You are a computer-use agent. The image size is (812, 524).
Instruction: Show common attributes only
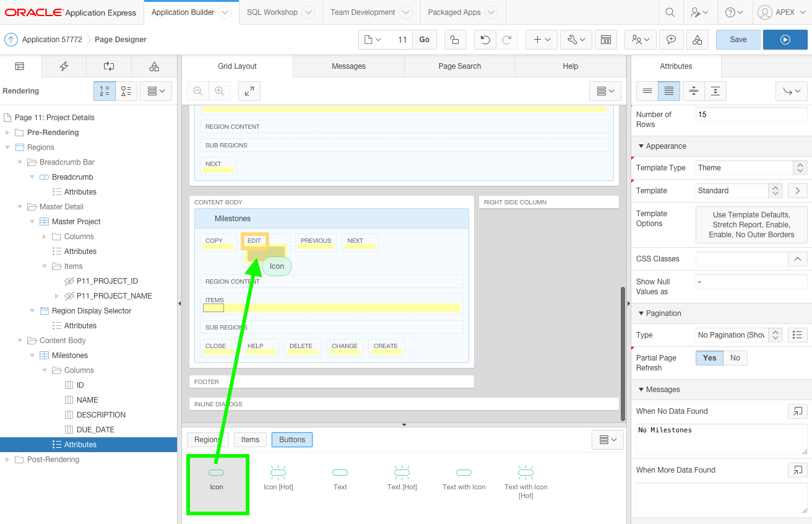[x=647, y=91]
